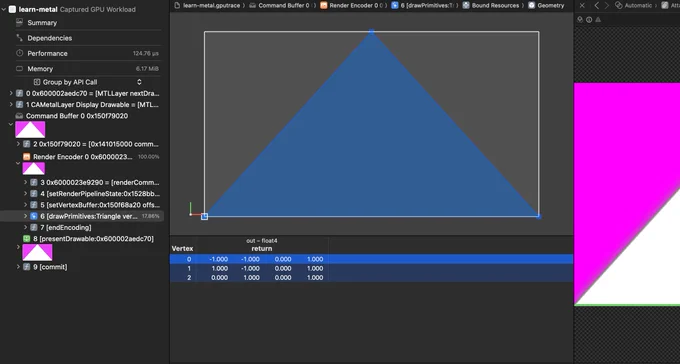Click top apex vertex of blue triangle
Screen dimensions: 680x364
(371, 31)
